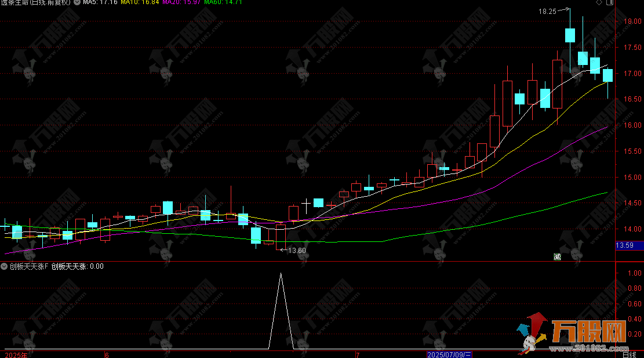
Task: Click the MA10: 16.84 label
Action: pyautogui.click(x=140, y=2)
